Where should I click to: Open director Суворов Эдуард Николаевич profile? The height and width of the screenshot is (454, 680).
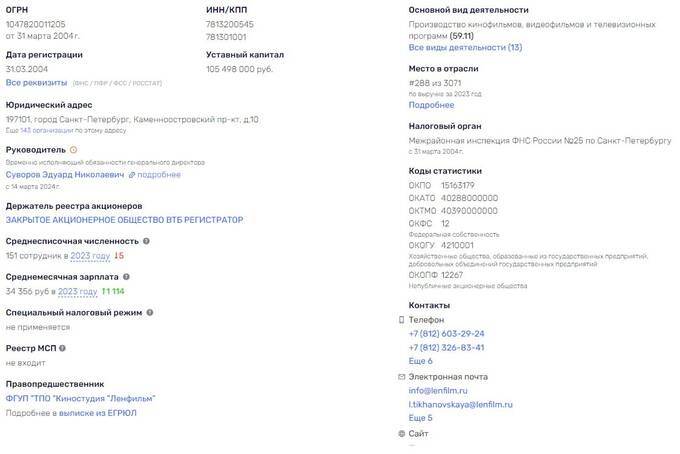(x=65, y=175)
